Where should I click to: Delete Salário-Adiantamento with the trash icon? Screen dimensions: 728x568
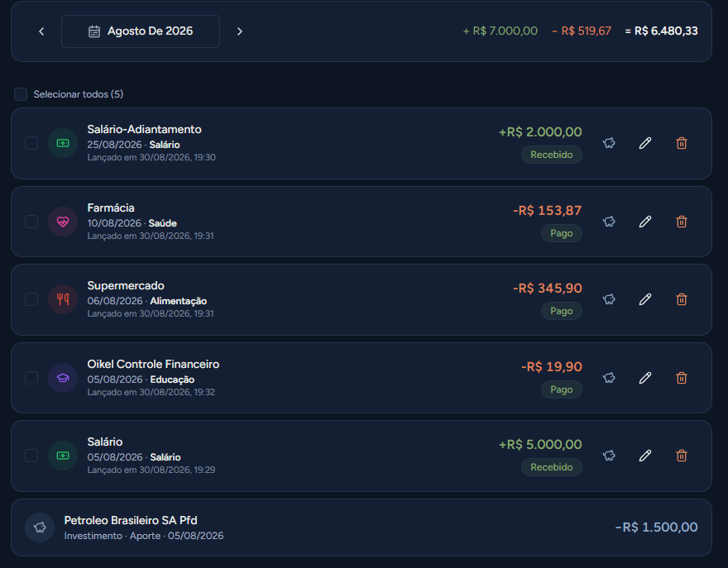coord(682,143)
